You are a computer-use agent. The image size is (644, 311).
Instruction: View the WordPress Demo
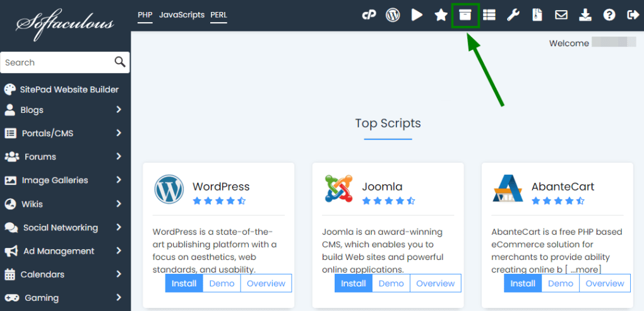222,283
